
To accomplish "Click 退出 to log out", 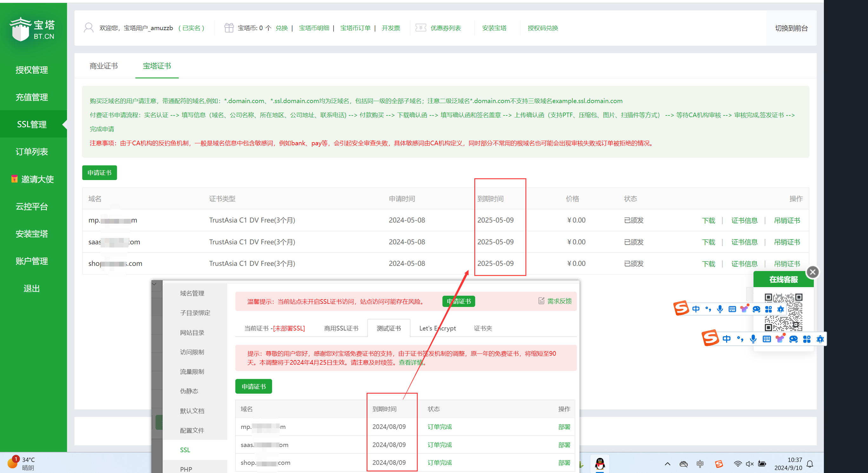I will (32, 288).
